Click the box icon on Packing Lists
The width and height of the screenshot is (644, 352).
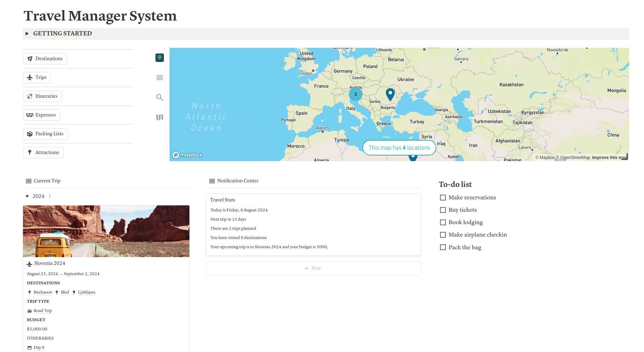pyautogui.click(x=30, y=134)
